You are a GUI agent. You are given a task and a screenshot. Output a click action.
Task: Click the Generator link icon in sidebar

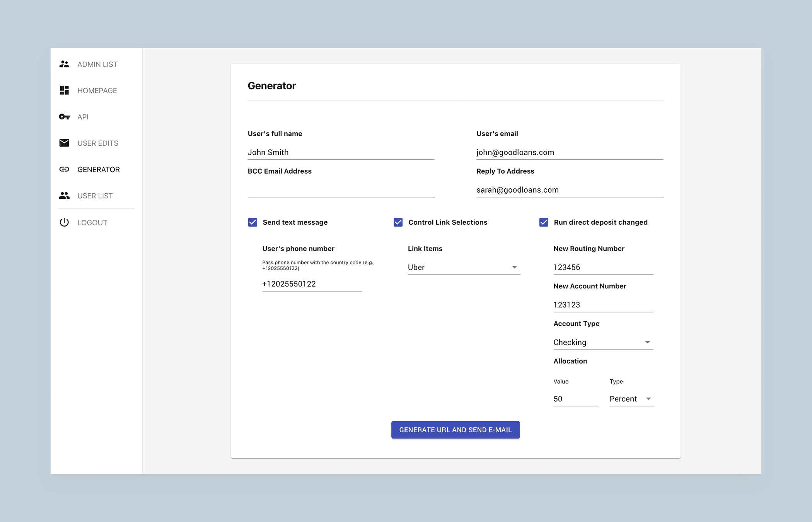point(64,169)
